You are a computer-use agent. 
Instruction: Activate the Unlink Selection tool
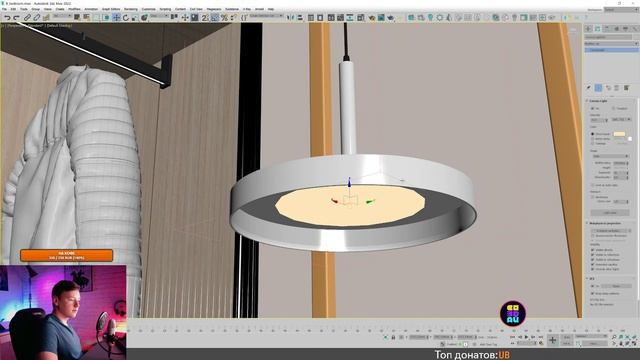tap(36, 18)
